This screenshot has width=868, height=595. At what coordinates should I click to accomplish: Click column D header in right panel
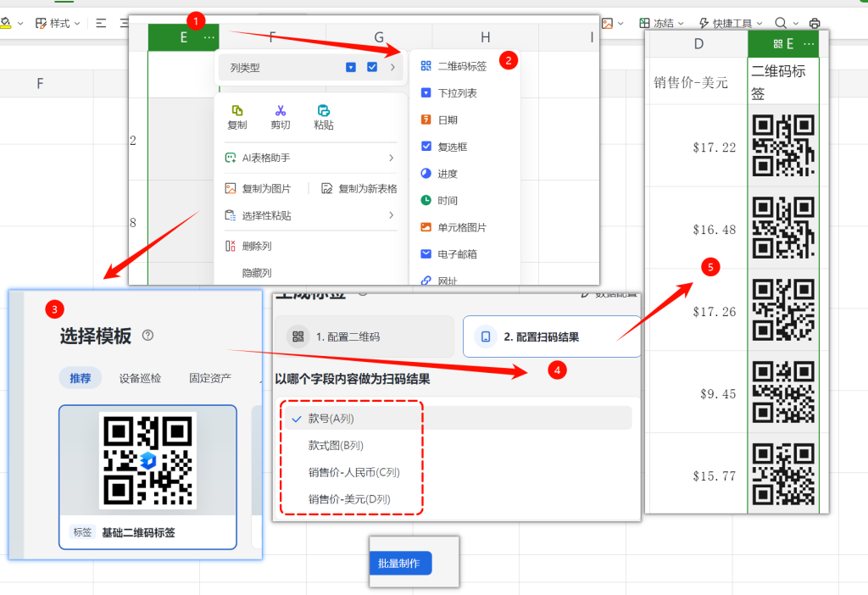pos(698,44)
